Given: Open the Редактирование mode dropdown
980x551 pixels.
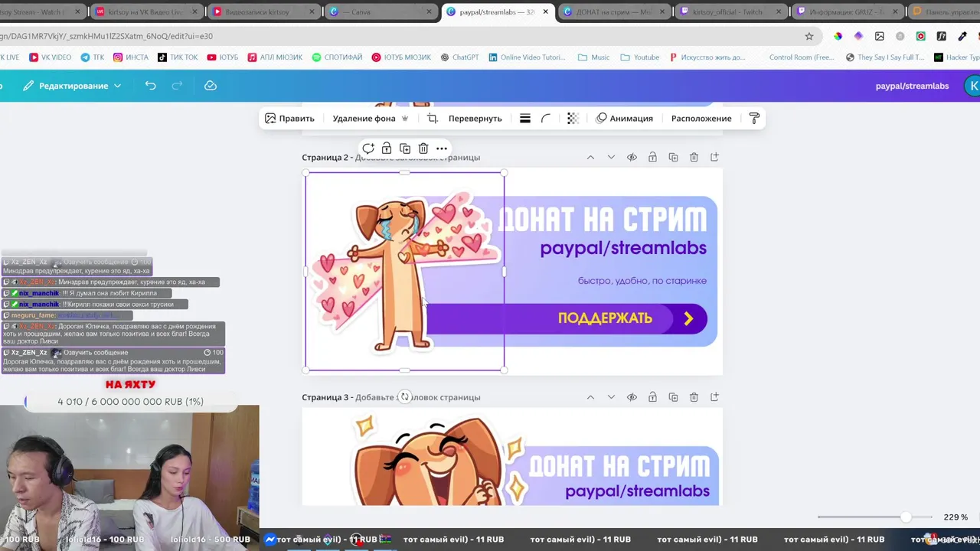Looking at the screenshot, I should (x=72, y=86).
